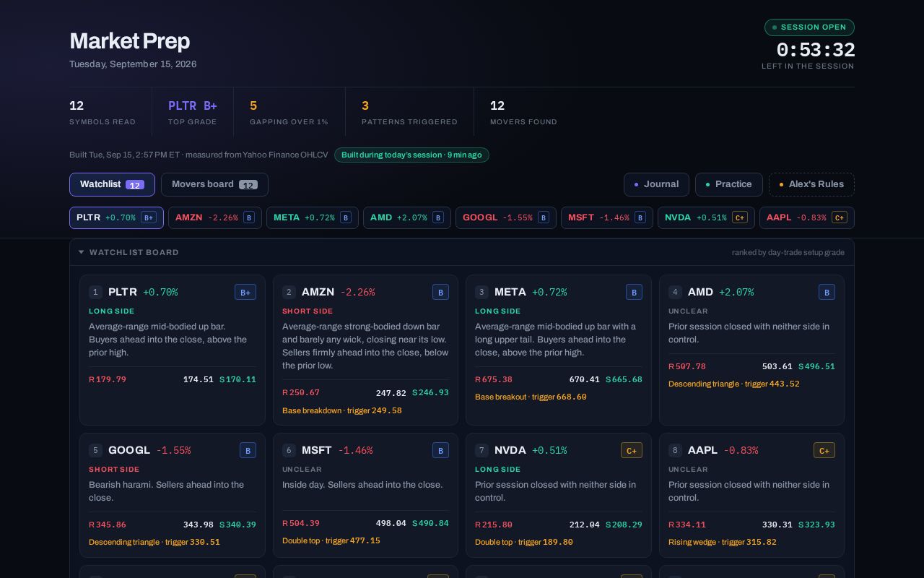Click rank number 5 on GOOGL card
924x578 pixels.
(95, 450)
